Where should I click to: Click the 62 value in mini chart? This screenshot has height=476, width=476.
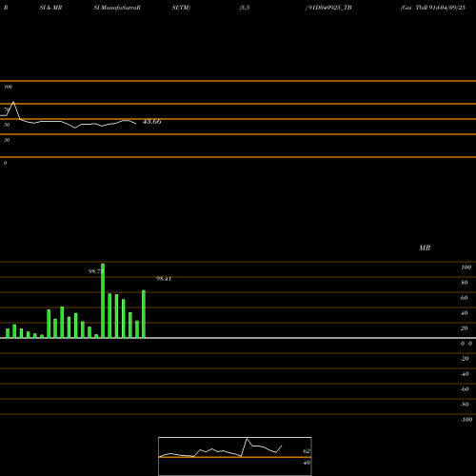pyautogui.click(x=307, y=451)
